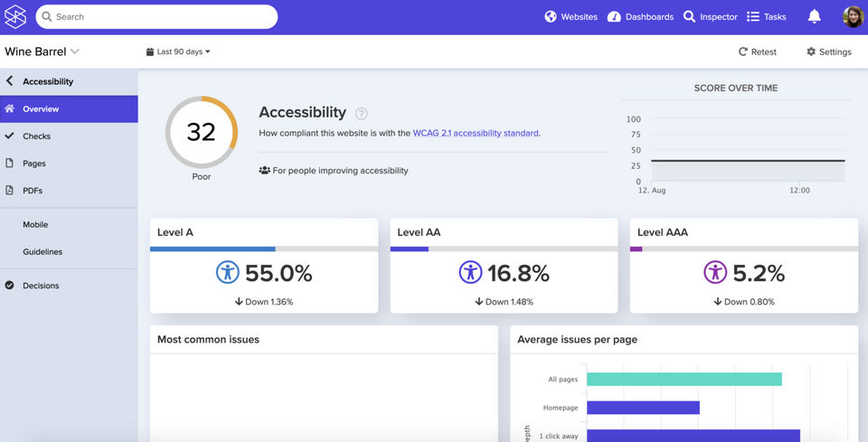Open the user profile avatar
The image size is (868, 442).
tap(853, 16)
